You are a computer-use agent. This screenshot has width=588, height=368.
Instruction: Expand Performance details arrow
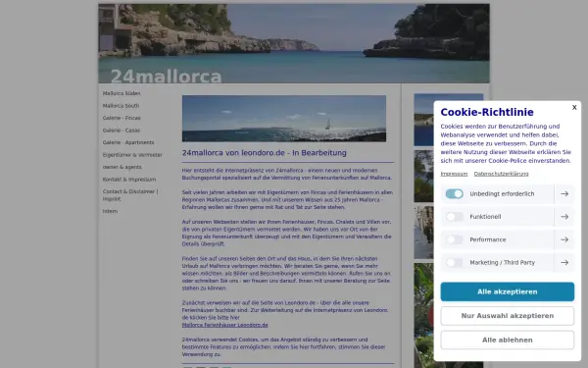564,239
